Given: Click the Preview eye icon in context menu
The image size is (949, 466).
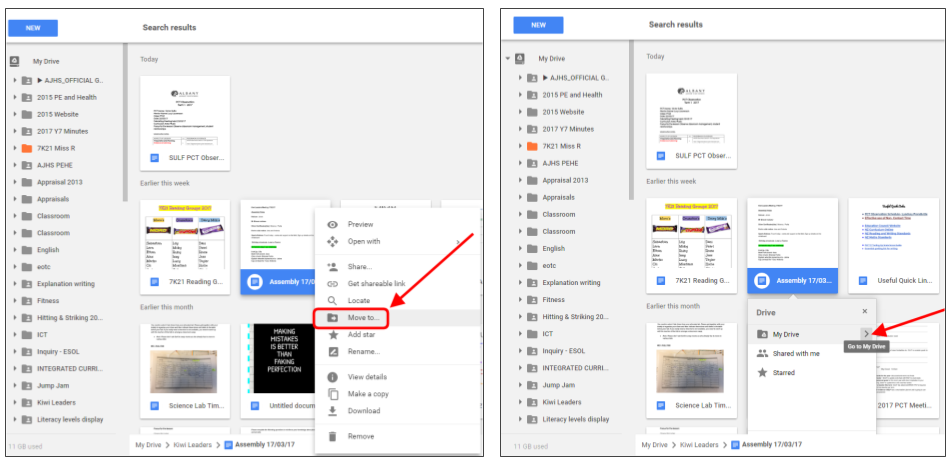Looking at the screenshot, I should (332, 225).
